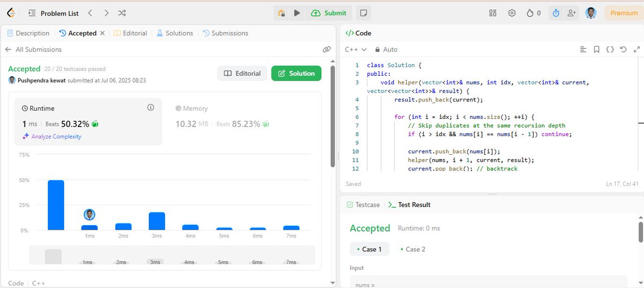Image resolution: width=644 pixels, height=288 pixels.
Task: Open the C++ language dropdown
Action: pos(356,49)
